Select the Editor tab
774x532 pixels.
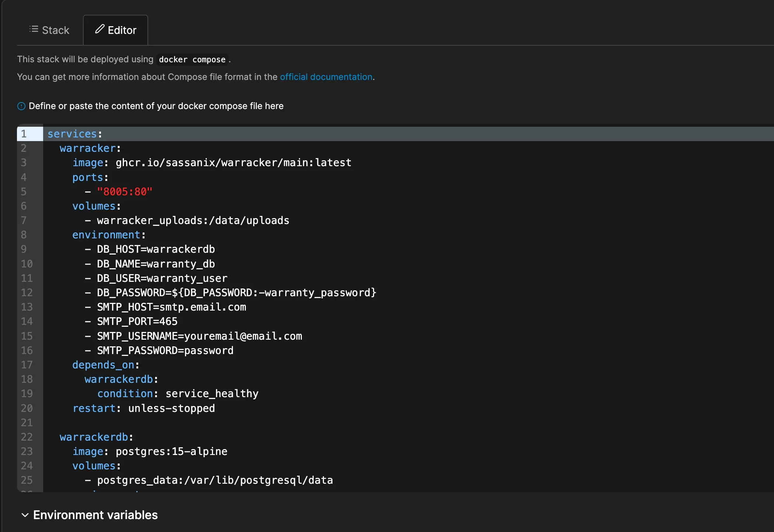[115, 30]
